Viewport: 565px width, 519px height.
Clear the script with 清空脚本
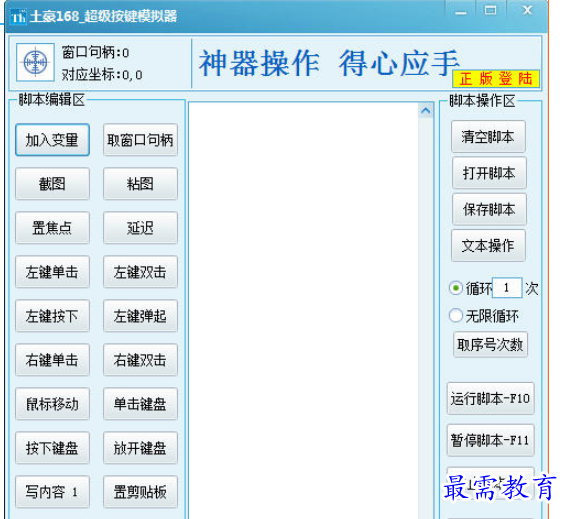pyautogui.click(x=488, y=137)
